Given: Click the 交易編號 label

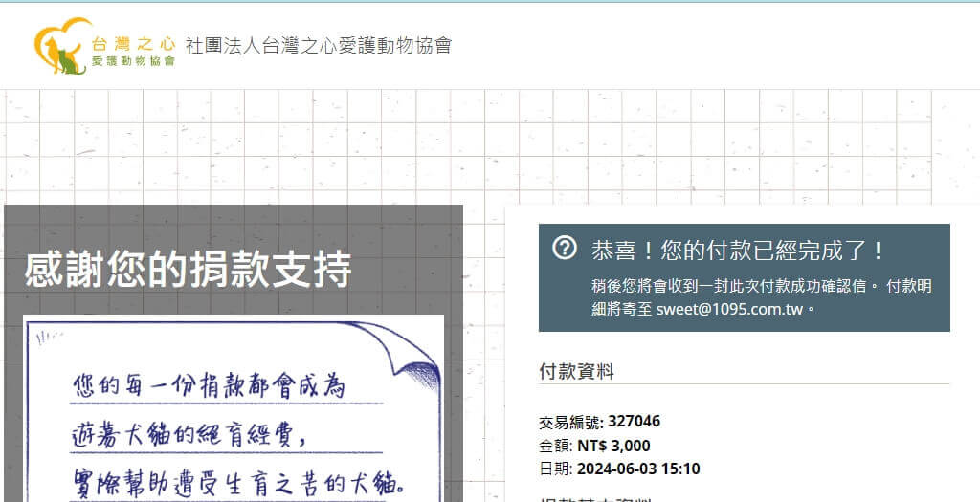Looking at the screenshot, I should click(x=570, y=422).
